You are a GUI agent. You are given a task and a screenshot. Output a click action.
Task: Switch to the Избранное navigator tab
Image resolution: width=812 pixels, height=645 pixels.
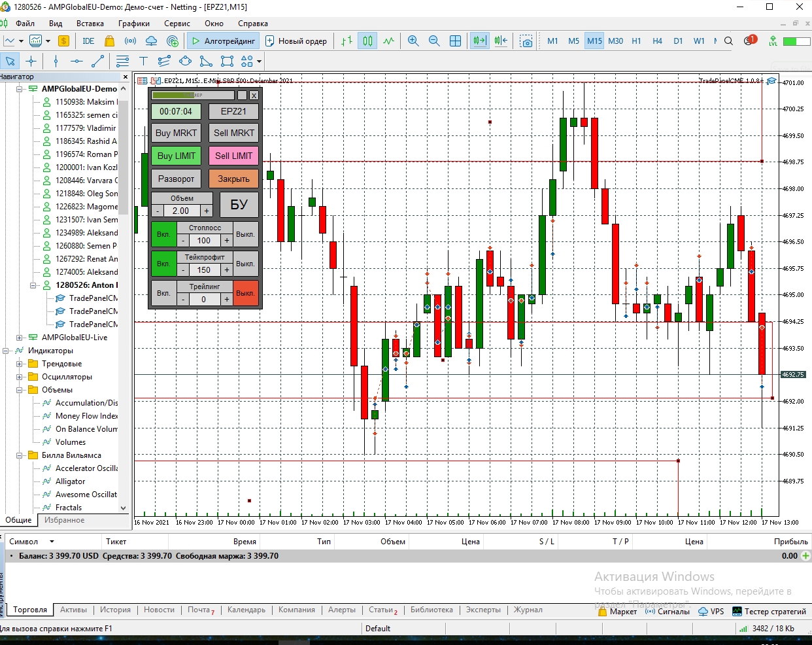[x=65, y=520]
